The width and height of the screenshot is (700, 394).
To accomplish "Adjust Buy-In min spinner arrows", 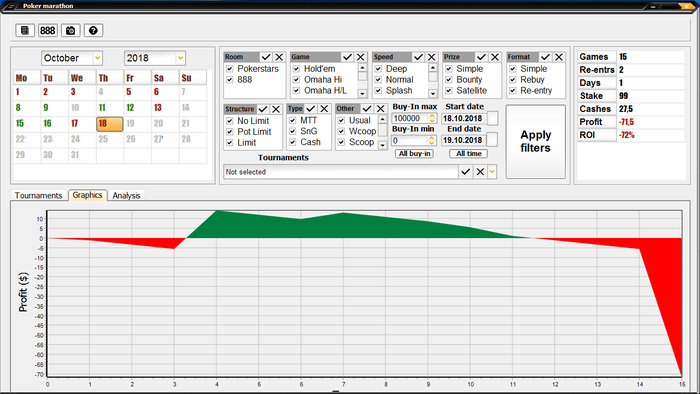I will coord(431,141).
